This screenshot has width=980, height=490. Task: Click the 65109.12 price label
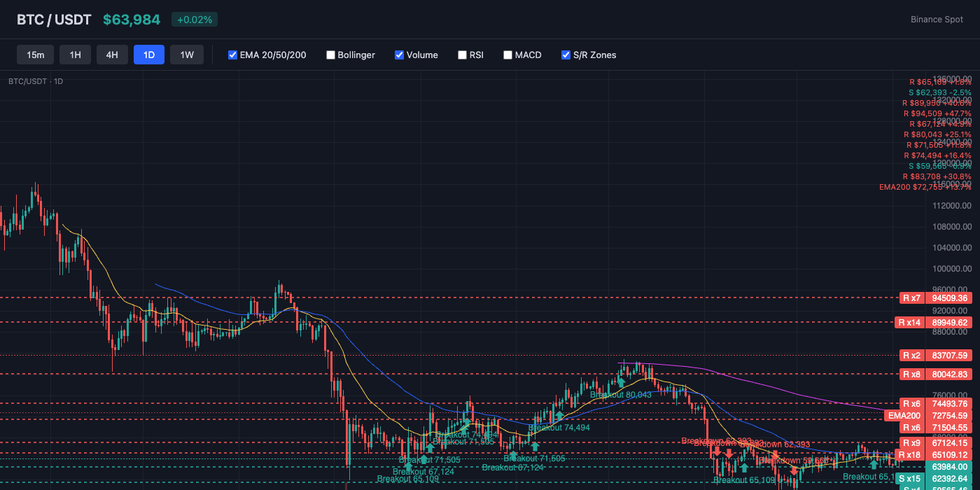coord(950,455)
